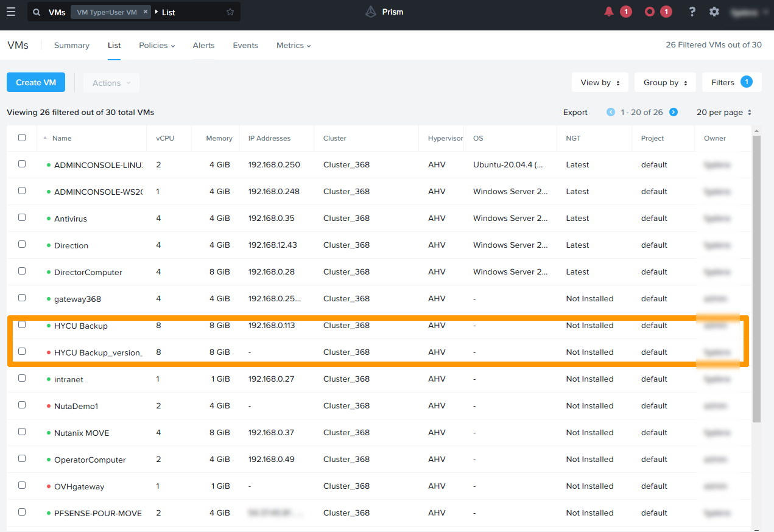The image size is (774, 532).
Task: Check the select-all header checkbox
Action: [22, 138]
